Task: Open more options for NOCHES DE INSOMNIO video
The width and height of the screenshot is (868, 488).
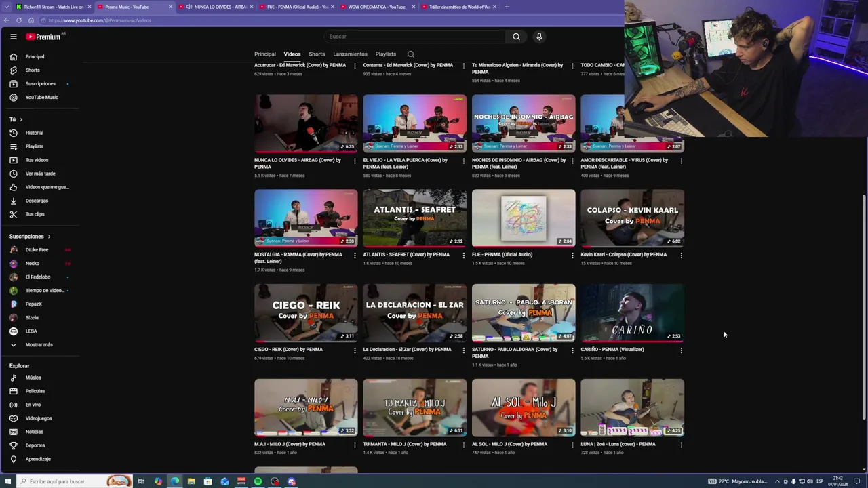Action: 572,161
